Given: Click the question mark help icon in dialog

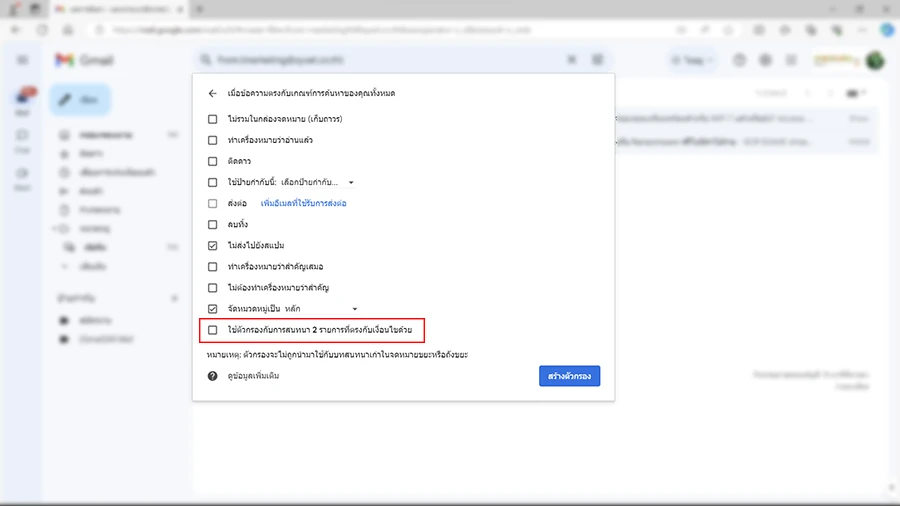Looking at the screenshot, I should pyautogui.click(x=212, y=376).
